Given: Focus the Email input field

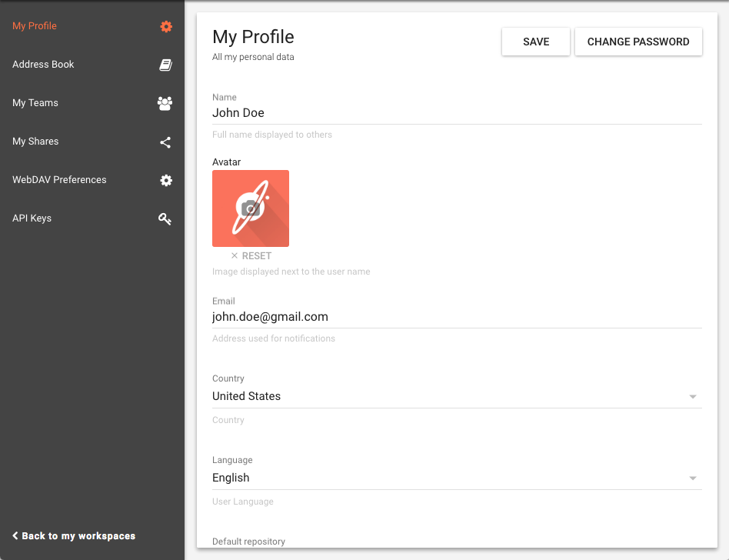Looking at the screenshot, I should point(457,317).
